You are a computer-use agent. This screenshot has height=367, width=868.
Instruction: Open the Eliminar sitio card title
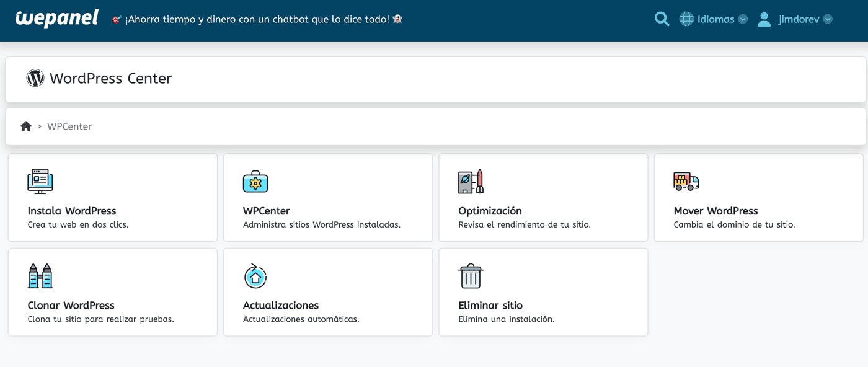(x=490, y=305)
